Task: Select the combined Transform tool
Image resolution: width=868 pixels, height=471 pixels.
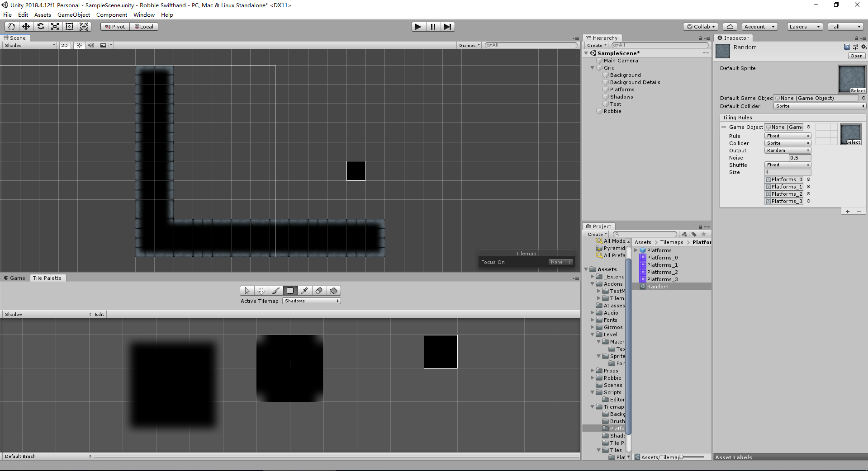Action: tap(84, 27)
